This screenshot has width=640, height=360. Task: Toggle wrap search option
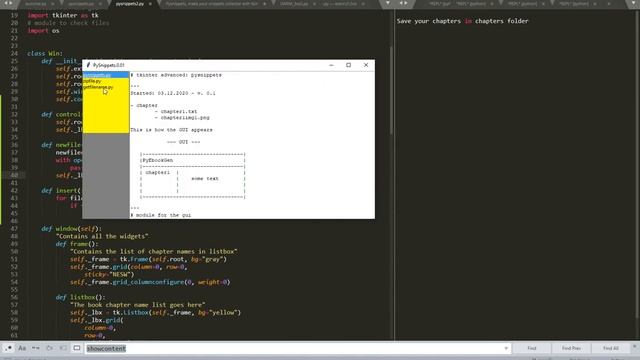[49, 348]
